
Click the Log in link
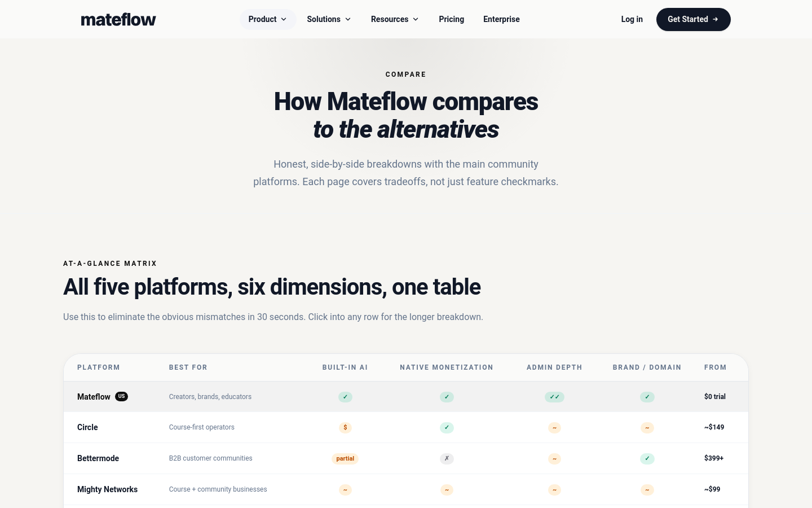coord(632,19)
